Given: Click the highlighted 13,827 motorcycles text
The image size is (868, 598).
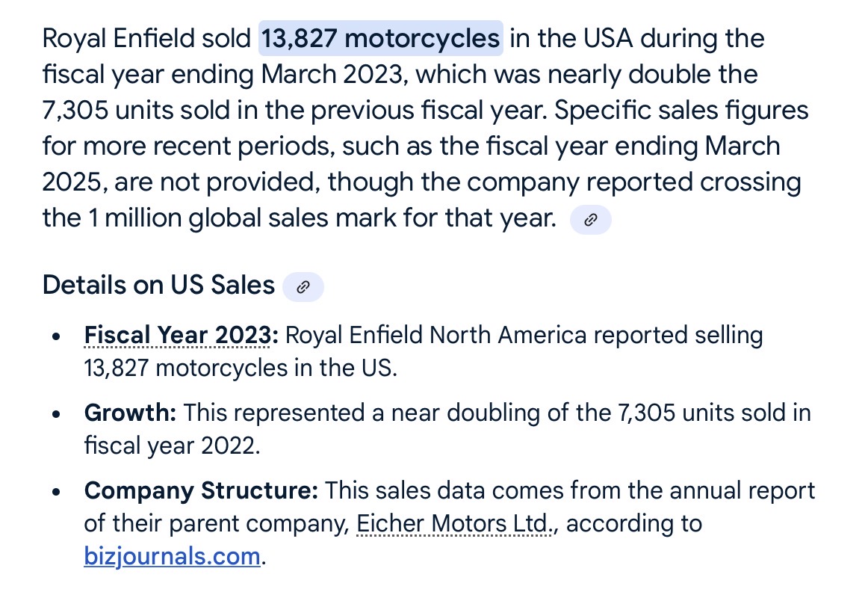Looking at the screenshot, I should [x=381, y=38].
